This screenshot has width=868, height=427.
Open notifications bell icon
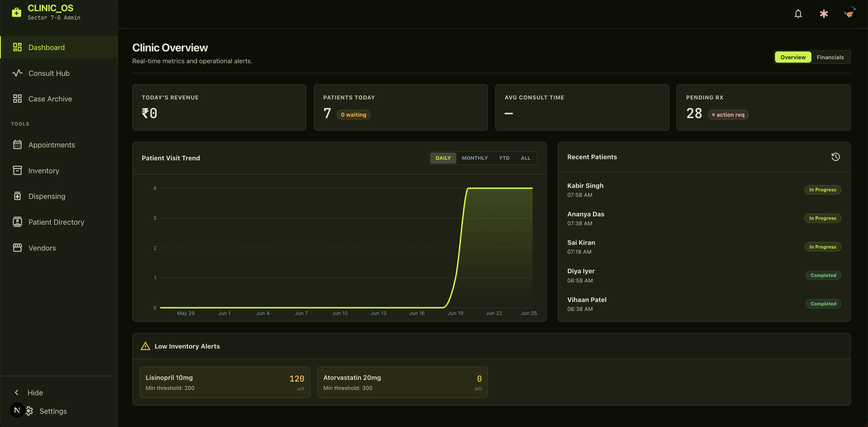pos(798,14)
